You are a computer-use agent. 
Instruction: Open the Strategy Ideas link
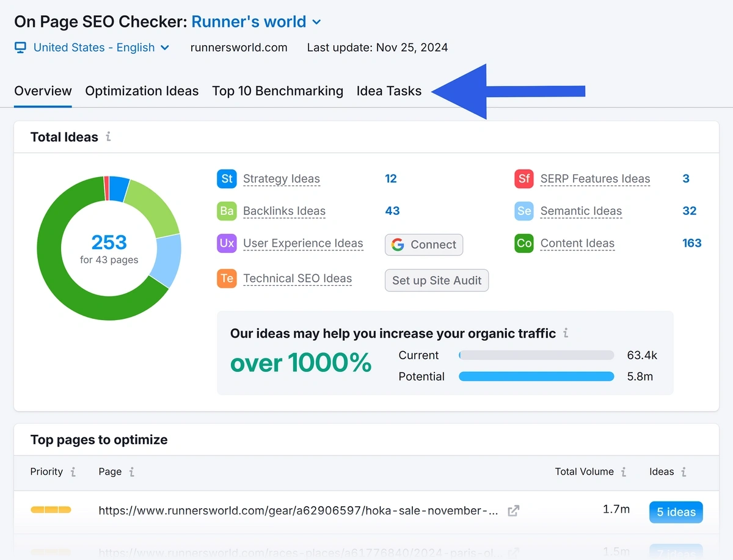pyautogui.click(x=282, y=179)
